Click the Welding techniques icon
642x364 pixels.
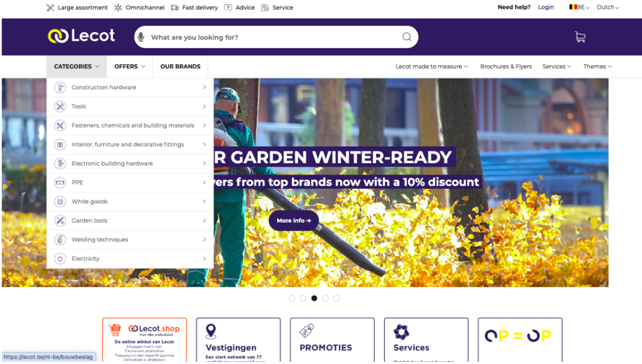[x=60, y=240]
